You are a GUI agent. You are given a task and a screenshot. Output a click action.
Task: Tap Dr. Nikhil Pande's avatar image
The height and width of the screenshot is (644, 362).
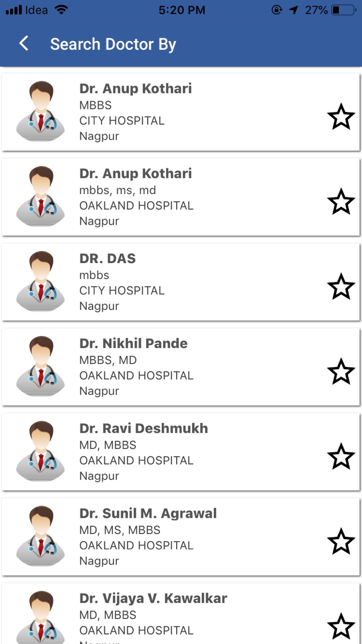point(40,366)
